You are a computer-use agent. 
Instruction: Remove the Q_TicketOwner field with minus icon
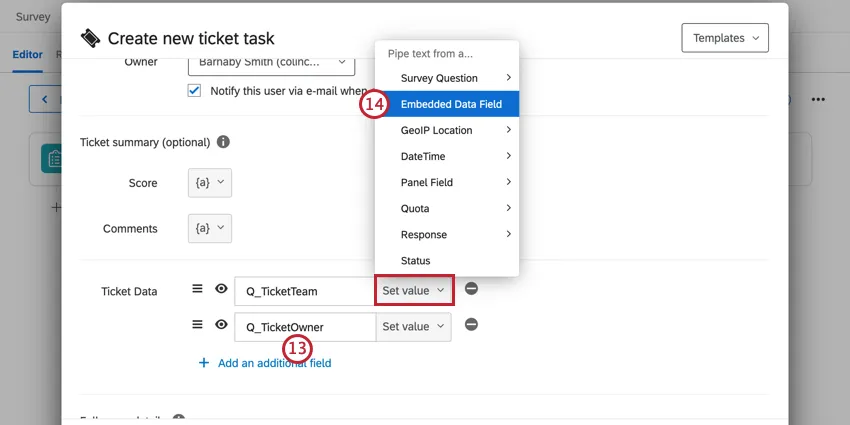[x=471, y=325]
